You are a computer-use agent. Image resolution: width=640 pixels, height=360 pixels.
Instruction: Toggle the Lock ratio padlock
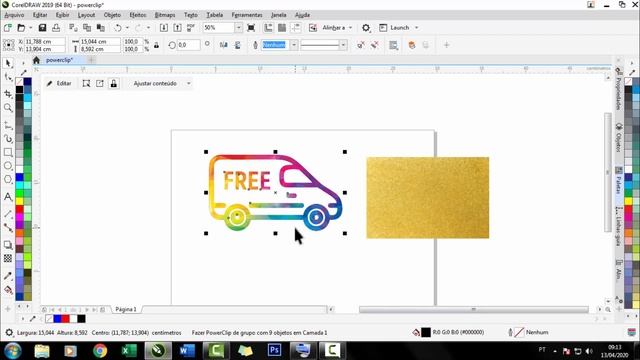156,45
